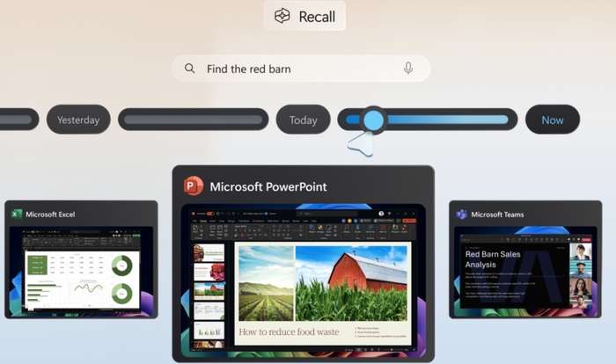Click in the 'Find the red barn' search field

point(299,69)
